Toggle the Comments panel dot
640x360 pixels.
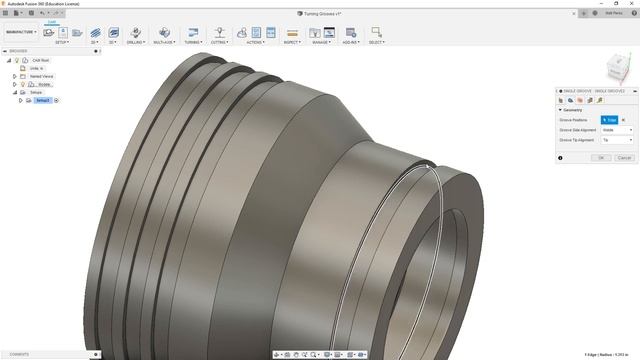96,355
